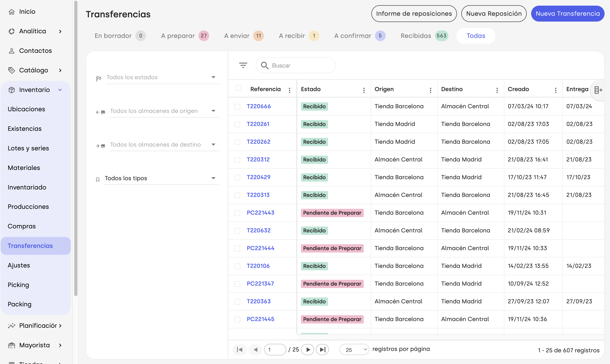The width and height of the screenshot is (610, 364).
Task: Check the row T220262 checkbox
Action: 237,142
